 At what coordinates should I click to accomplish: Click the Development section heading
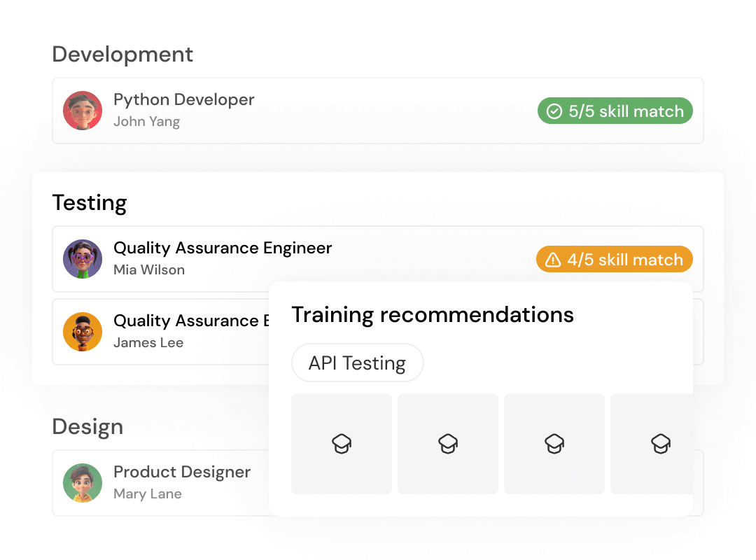pos(122,55)
